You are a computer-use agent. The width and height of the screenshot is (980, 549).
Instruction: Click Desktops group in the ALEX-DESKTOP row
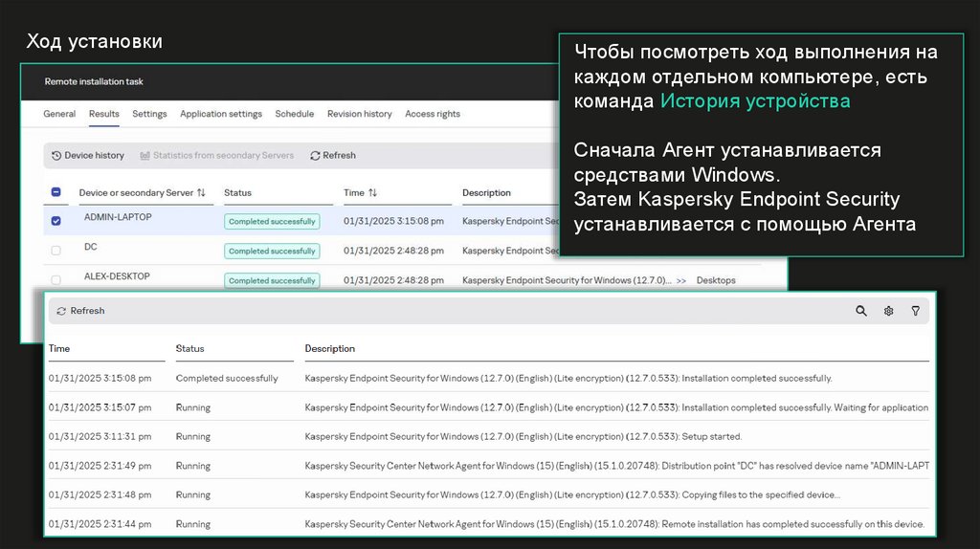tap(716, 280)
